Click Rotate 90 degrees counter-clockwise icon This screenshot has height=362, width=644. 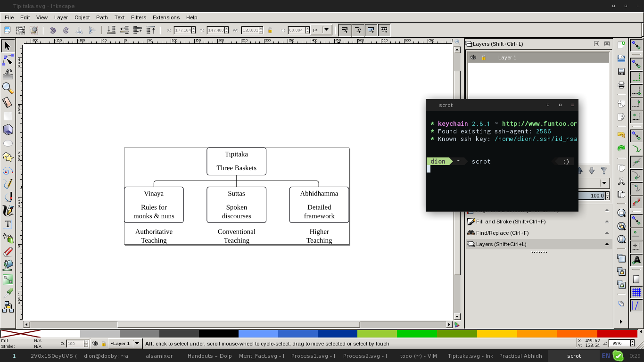coord(53,30)
